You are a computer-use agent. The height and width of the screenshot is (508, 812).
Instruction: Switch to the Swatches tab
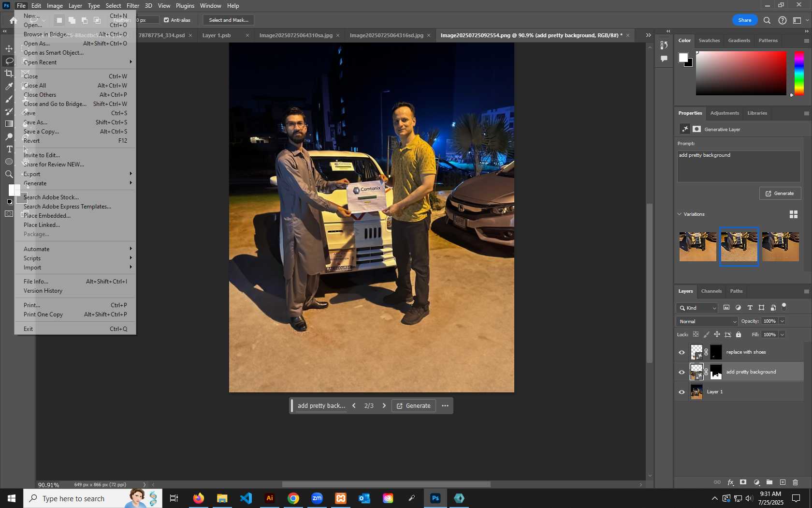709,41
